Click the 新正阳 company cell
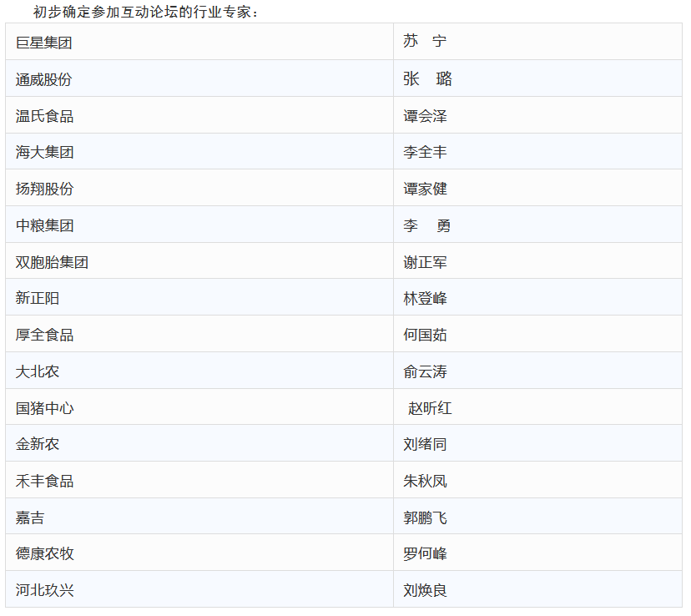The width and height of the screenshot is (691, 616). point(38,298)
